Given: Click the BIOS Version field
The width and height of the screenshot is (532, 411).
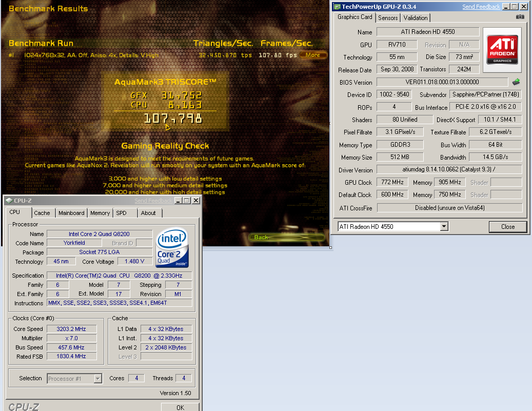Looking at the screenshot, I should point(442,82).
